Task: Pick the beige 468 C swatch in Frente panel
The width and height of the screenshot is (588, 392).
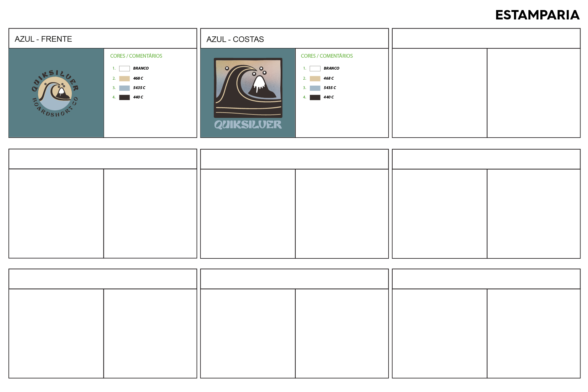Action: pos(124,78)
